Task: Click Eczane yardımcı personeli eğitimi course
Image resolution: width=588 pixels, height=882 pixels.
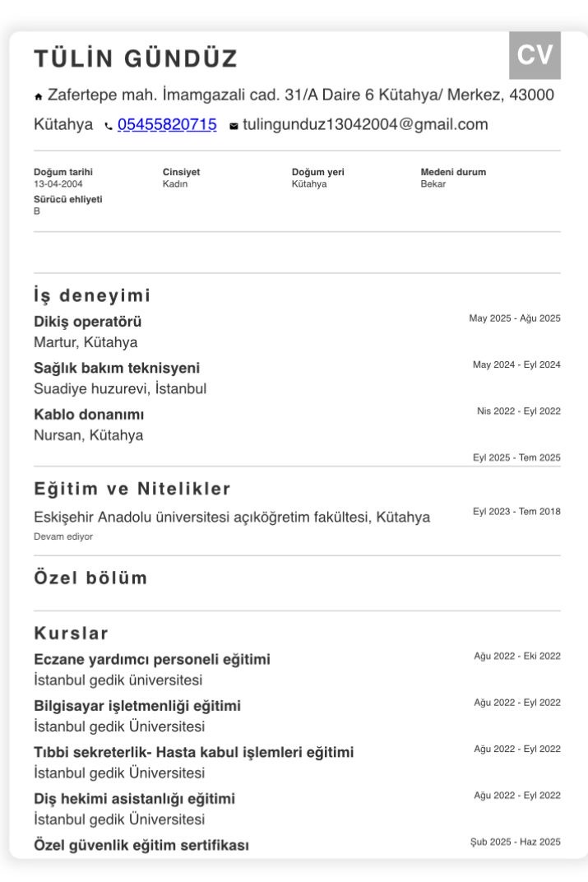Action: point(152,659)
